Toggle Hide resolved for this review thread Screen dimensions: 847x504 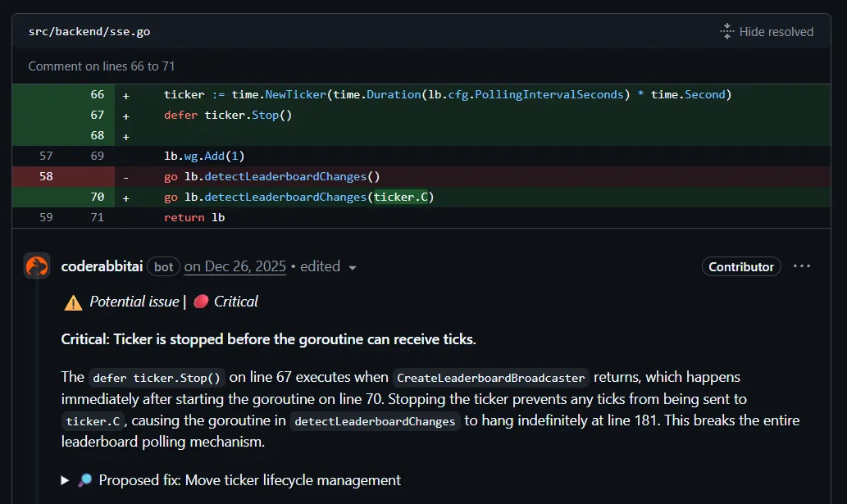click(775, 31)
